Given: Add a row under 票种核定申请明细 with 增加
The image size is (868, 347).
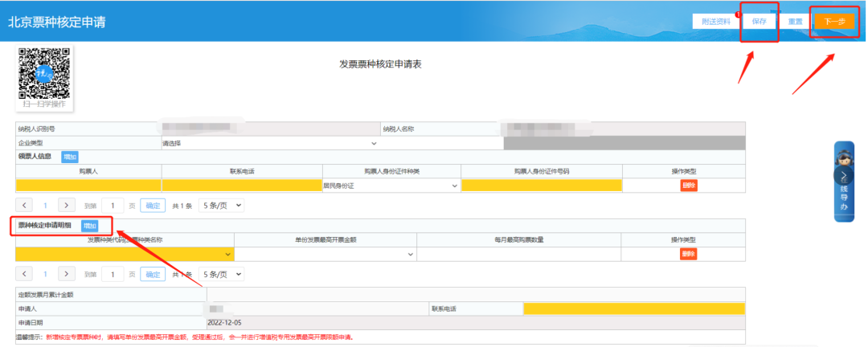Looking at the screenshot, I should tap(90, 226).
